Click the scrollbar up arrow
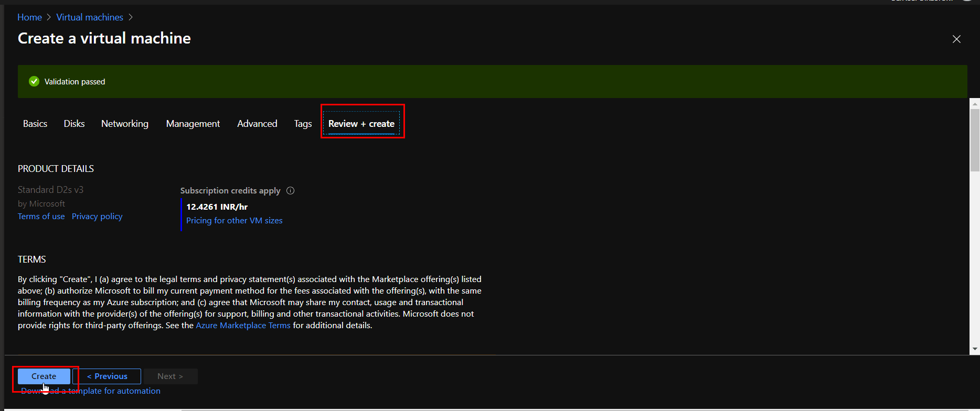Viewport: 980px width, 411px height. pos(975,104)
